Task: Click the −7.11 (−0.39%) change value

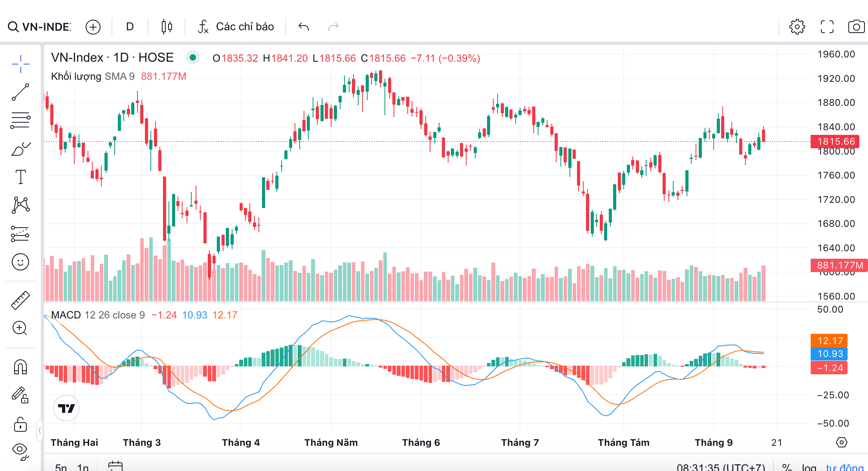Action: 445,58
